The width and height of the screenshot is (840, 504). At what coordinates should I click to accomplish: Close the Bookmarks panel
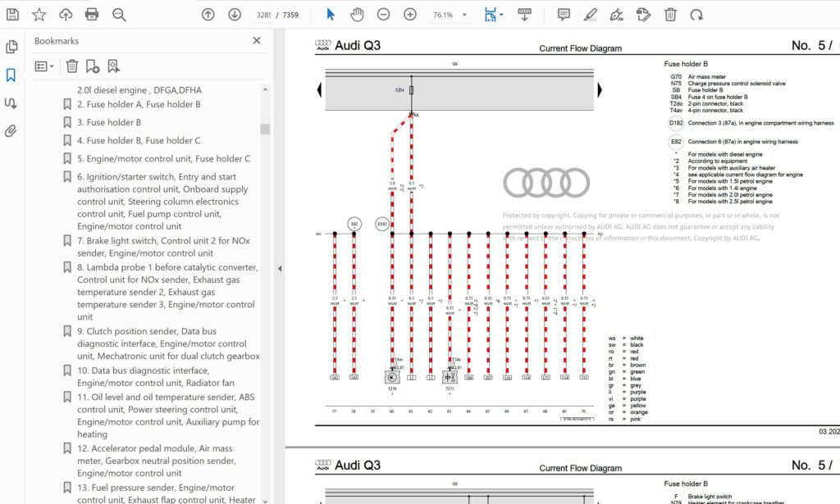[x=257, y=40]
